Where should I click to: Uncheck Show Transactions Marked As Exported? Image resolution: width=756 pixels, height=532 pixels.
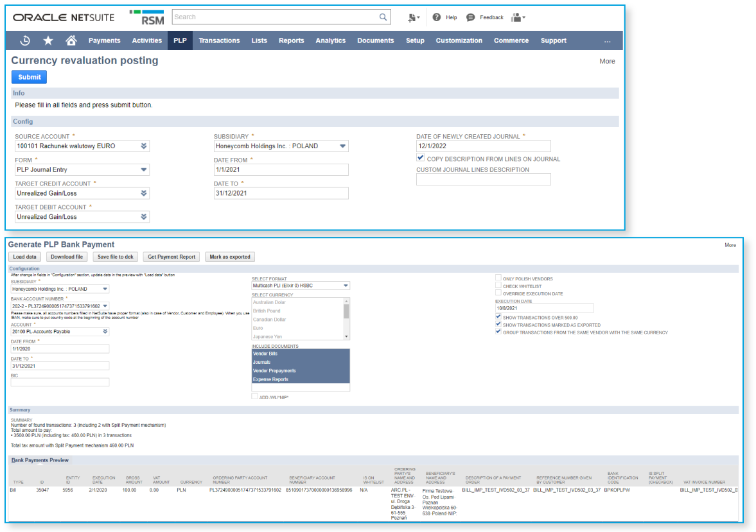pyautogui.click(x=498, y=325)
